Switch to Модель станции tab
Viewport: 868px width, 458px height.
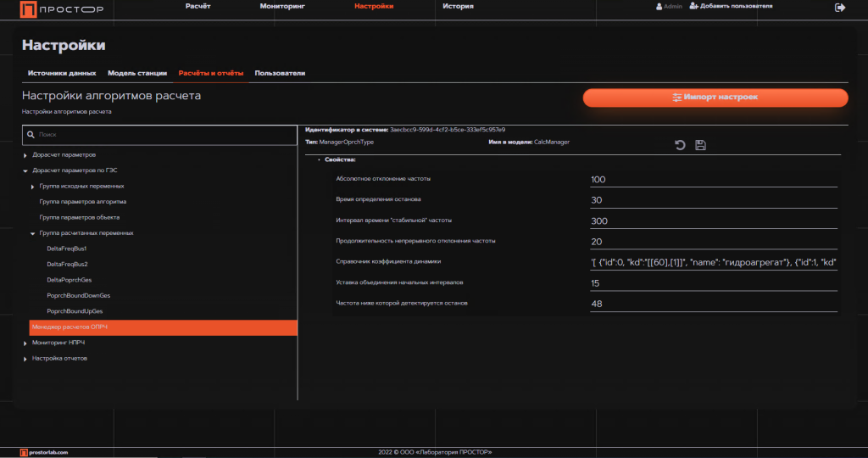pyautogui.click(x=137, y=73)
